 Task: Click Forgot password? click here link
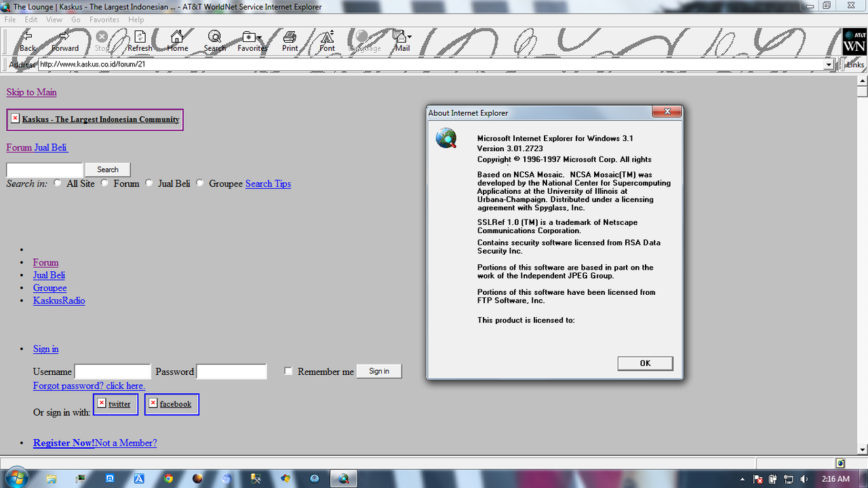click(x=89, y=386)
